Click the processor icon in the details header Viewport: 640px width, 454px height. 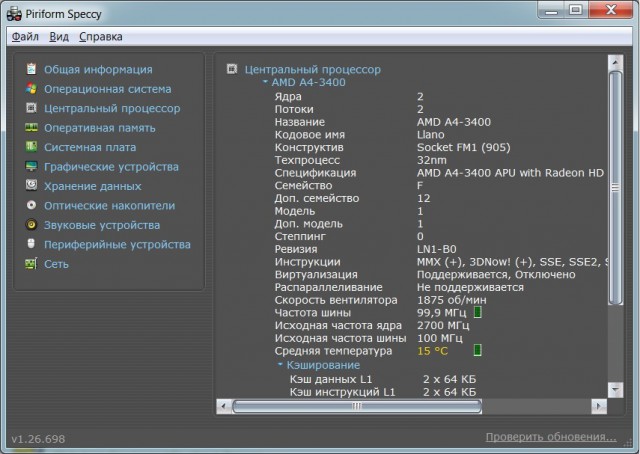232,69
